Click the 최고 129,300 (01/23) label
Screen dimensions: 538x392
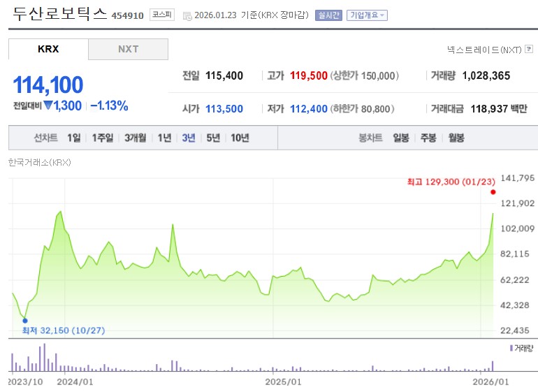(451, 182)
